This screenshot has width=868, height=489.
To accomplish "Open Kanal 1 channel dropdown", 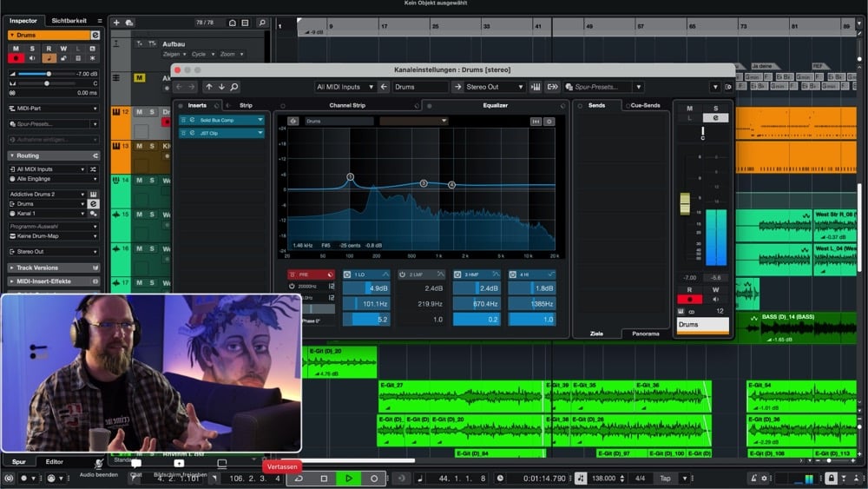I will tap(48, 213).
